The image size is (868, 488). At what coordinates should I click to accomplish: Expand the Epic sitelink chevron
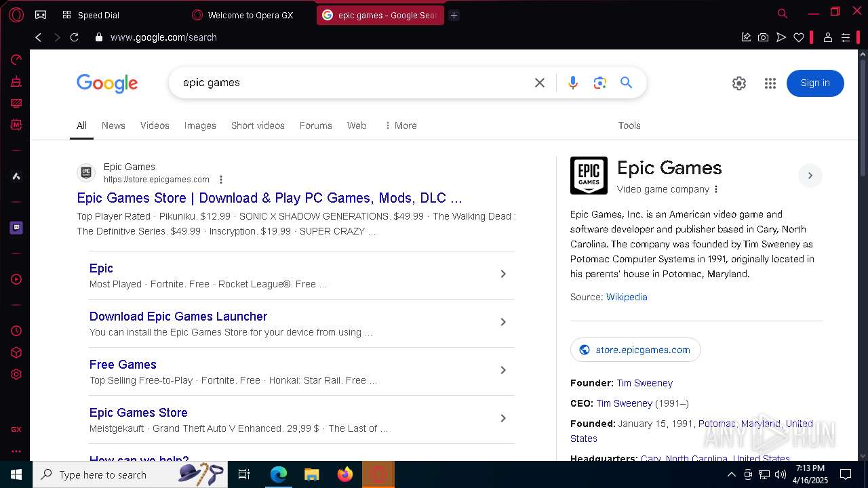tap(503, 274)
